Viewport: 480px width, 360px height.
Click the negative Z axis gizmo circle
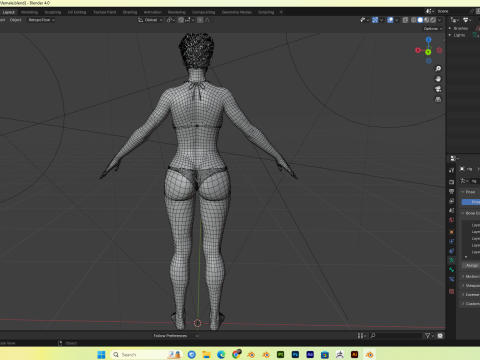pos(429,61)
